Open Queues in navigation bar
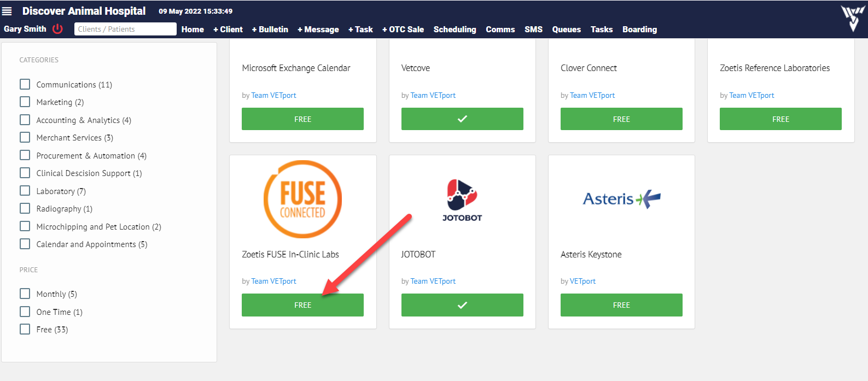Screen dimensions: 868x381 pyautogui.click(x=567, y=30)
